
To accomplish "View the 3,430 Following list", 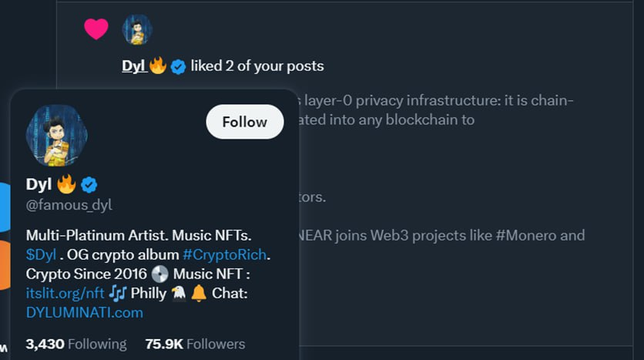I will tap(75, 344).
